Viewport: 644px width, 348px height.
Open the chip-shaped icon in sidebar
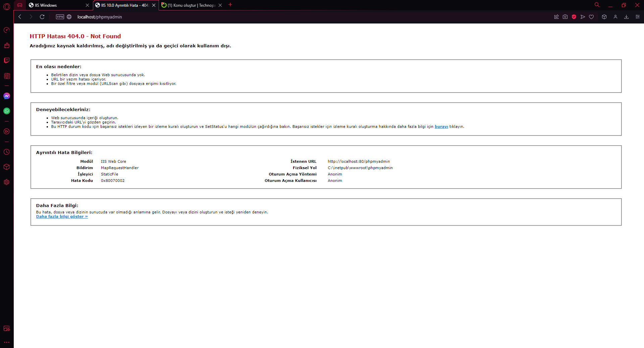[x=7, y=76]
